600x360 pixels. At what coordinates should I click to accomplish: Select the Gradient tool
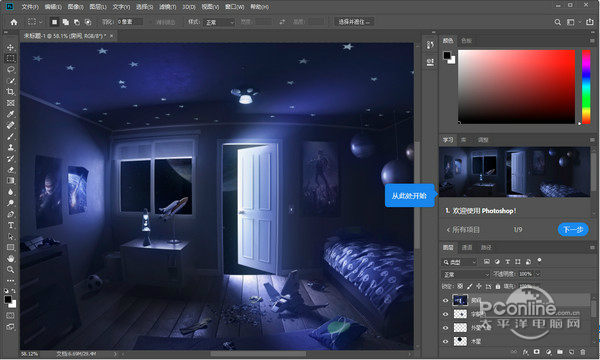[x=10, y=181]
